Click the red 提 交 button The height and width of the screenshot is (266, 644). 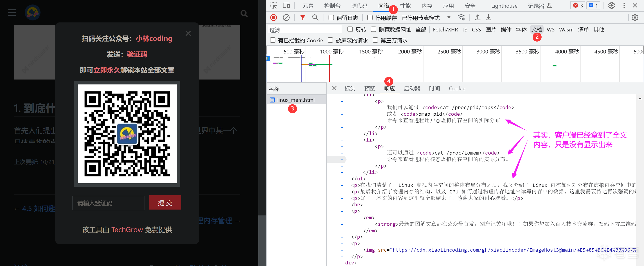(x=165, y=203)
